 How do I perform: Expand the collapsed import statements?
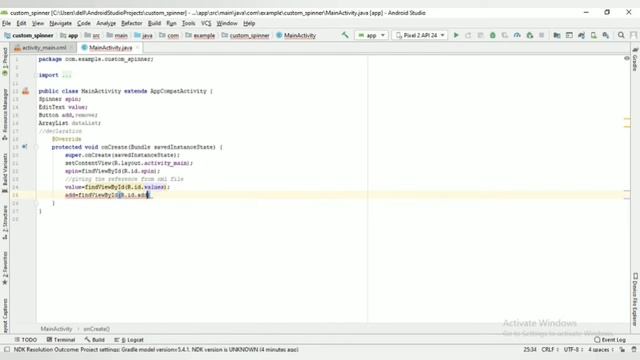67,75
